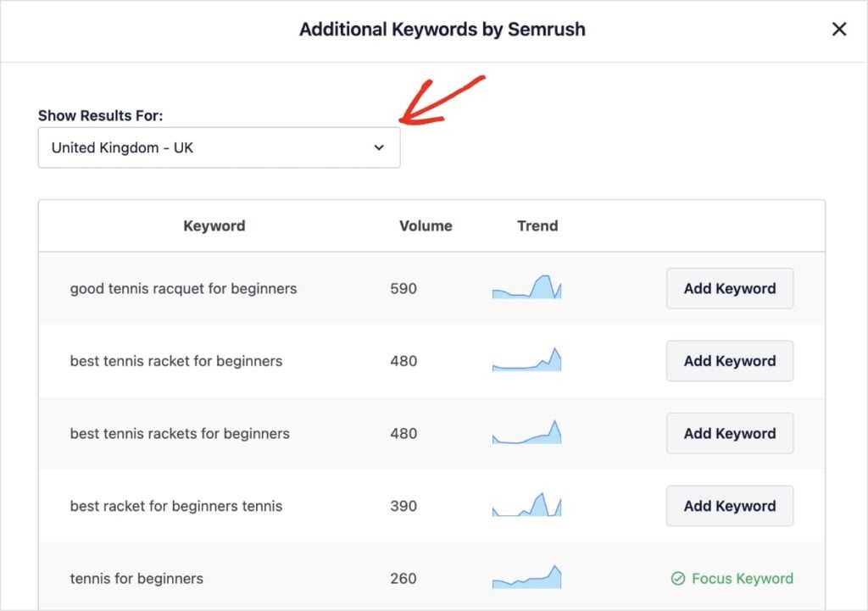
Task: Click the dropdown chevron next to United Kingdom
Action: tap(379, 147)
